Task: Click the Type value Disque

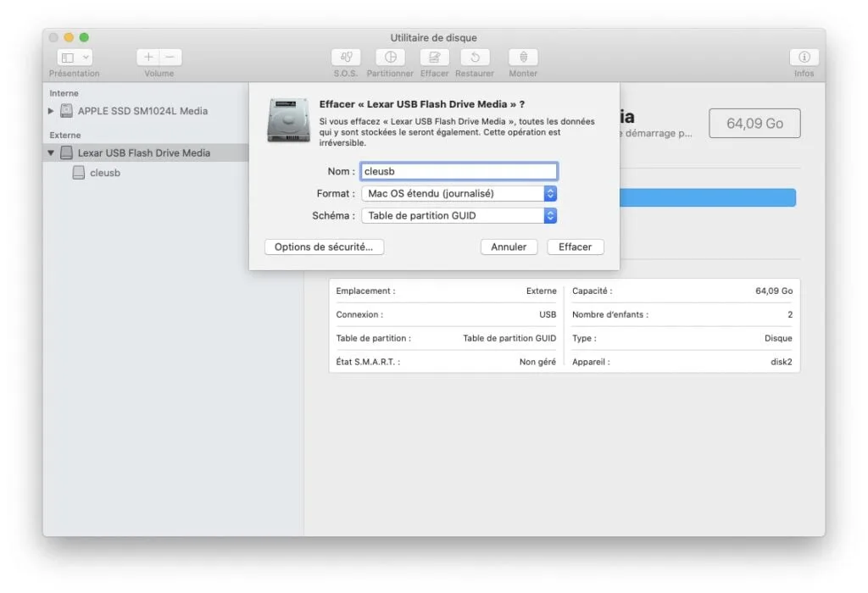Action: [778, 339]
